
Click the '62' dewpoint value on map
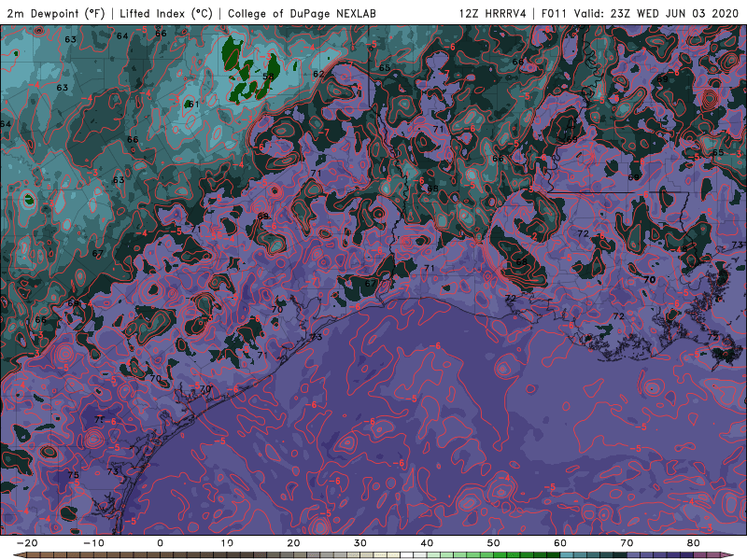point(318,74)
